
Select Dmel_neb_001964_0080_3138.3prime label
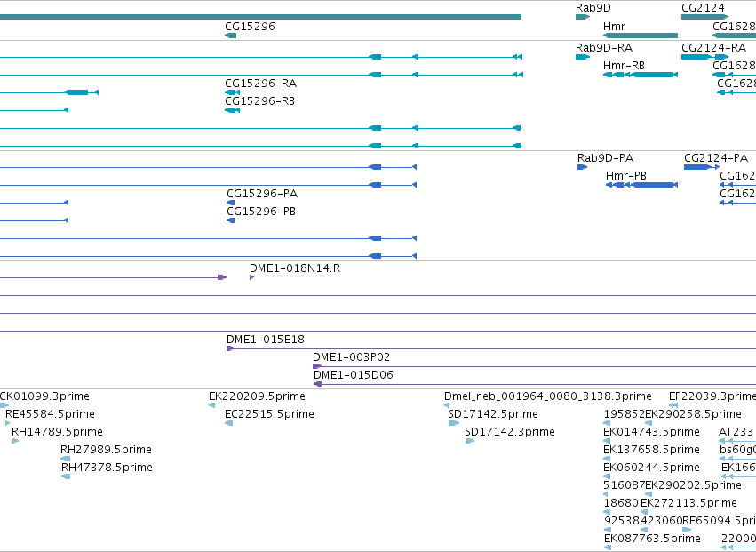tap(548, 396)
